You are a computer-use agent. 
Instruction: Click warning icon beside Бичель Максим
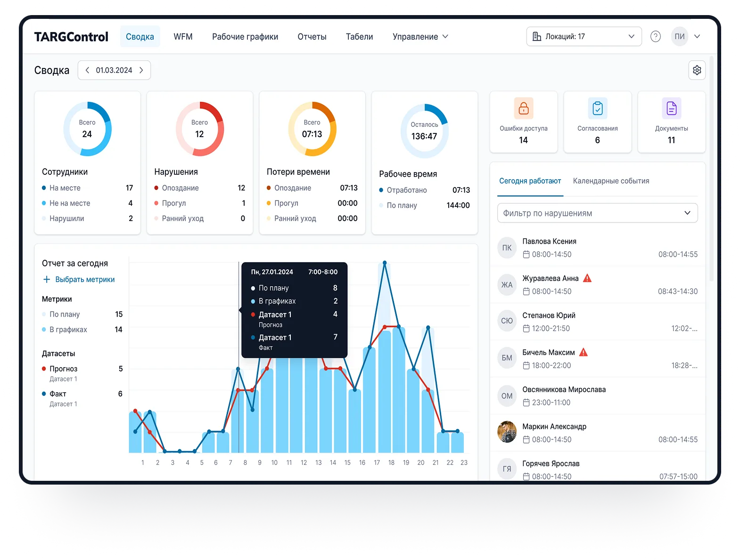(583, 352)
